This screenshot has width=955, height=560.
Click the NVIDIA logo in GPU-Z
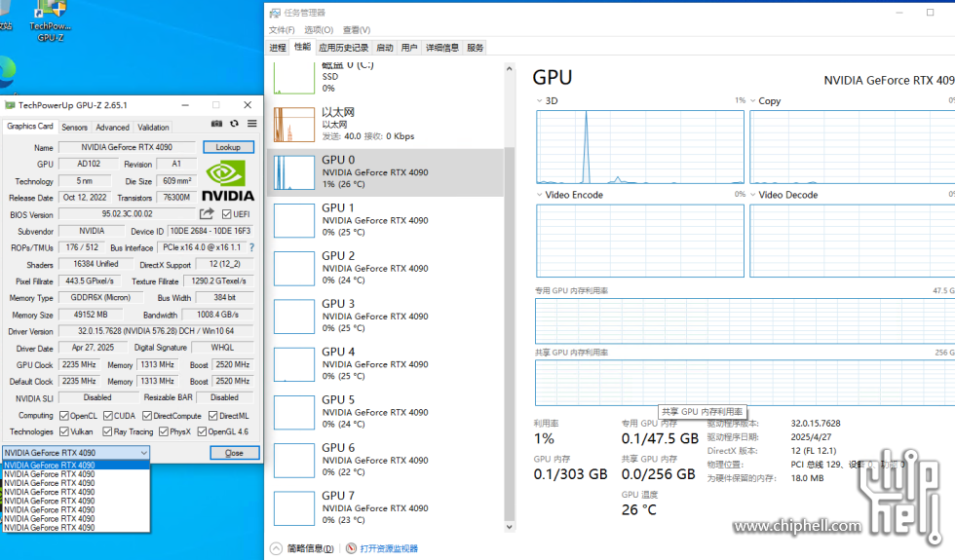click(228, 180)
